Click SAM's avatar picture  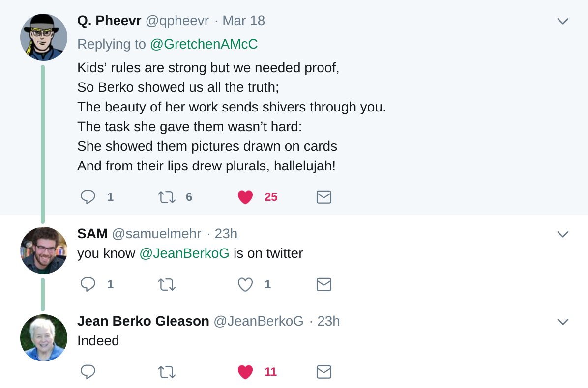coord(44,250)
